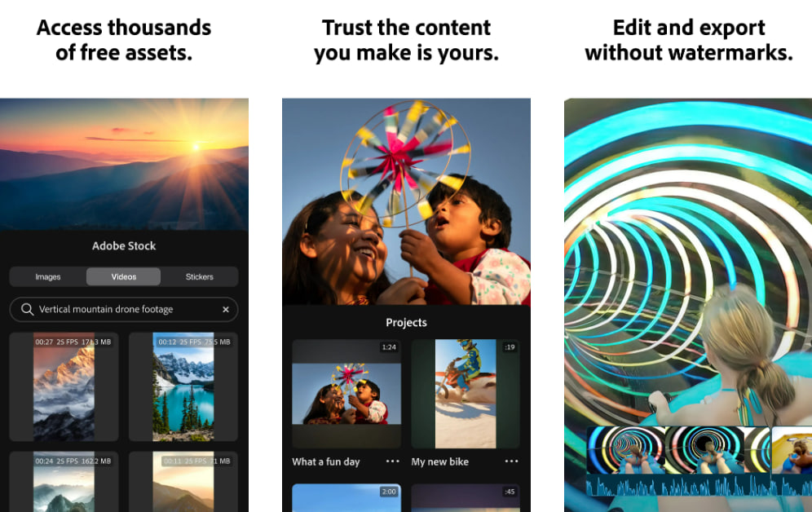The height and width of the screenshot is (512, 812).
Task: Select the Videos tab
Action: pos(124,277)
